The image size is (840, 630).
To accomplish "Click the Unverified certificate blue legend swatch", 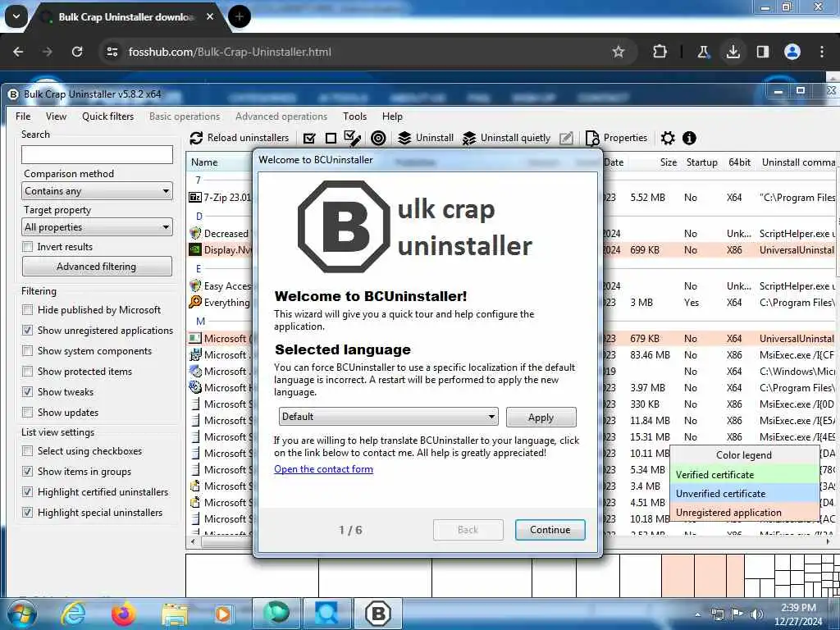I will click(745, 493).
